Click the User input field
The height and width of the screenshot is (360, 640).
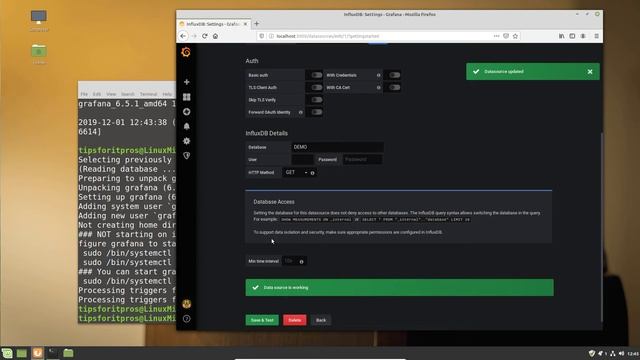tap(302, 160)
